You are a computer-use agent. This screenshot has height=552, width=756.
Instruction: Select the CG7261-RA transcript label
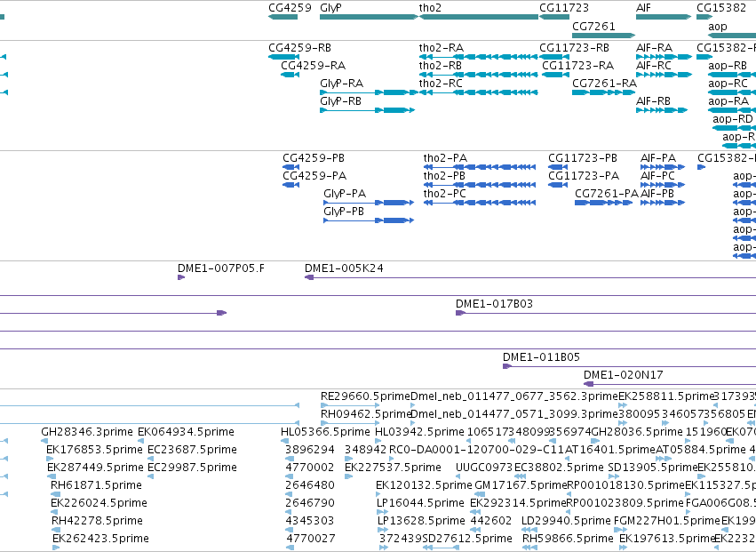coord(604,84)
